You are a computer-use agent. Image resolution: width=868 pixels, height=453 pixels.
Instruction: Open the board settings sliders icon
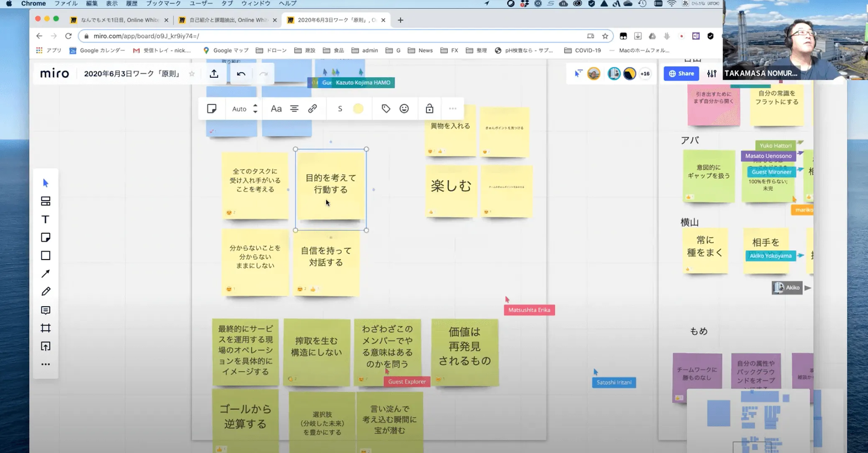712,73
